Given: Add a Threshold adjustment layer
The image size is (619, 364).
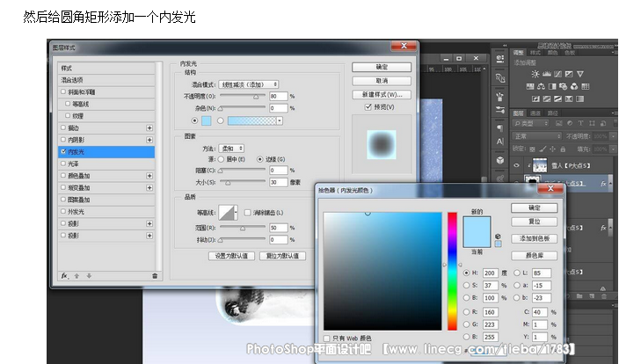Looking at the screenshot, I should 557,98.
